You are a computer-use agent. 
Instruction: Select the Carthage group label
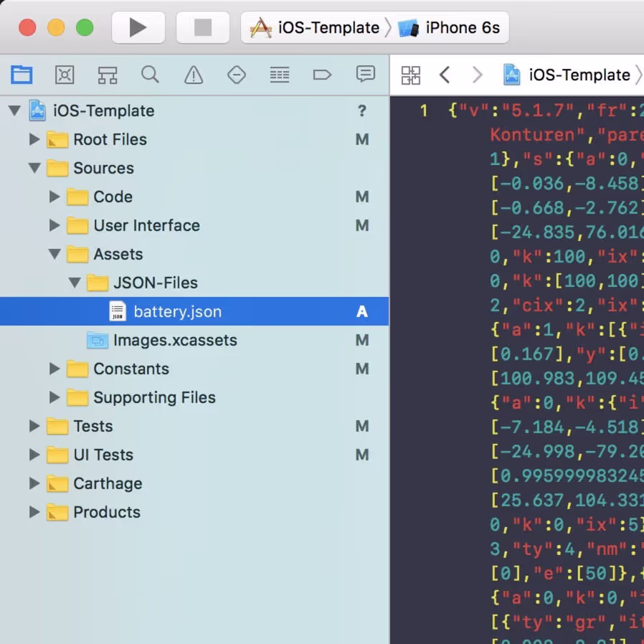tap(108, 483)
